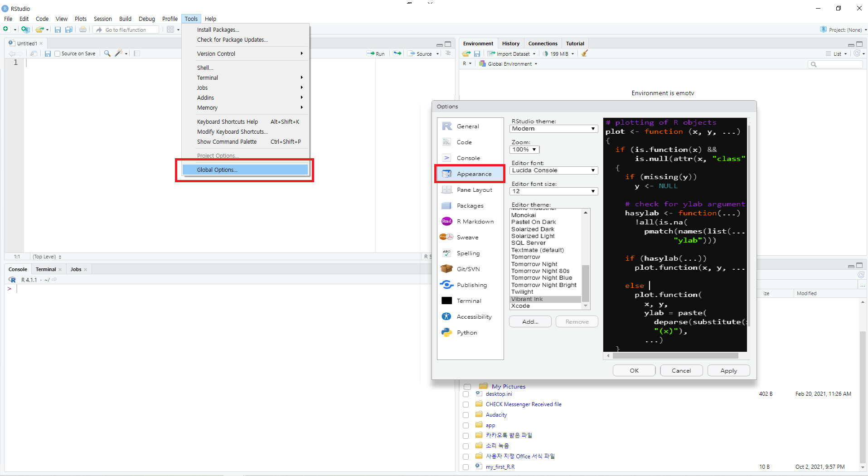Screen dimensions: 868x476
Task: Open the Global Environment dropdown
Action: click(x=508, y=64)
